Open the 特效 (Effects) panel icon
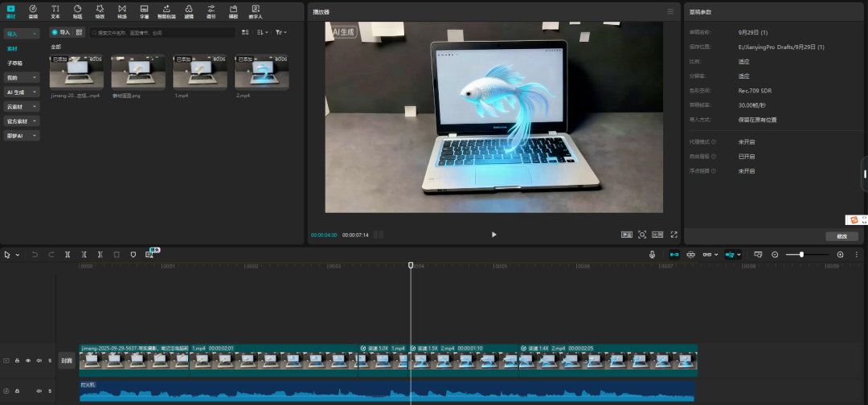Screen dimensions: 868x405 (x=100, y=11)
